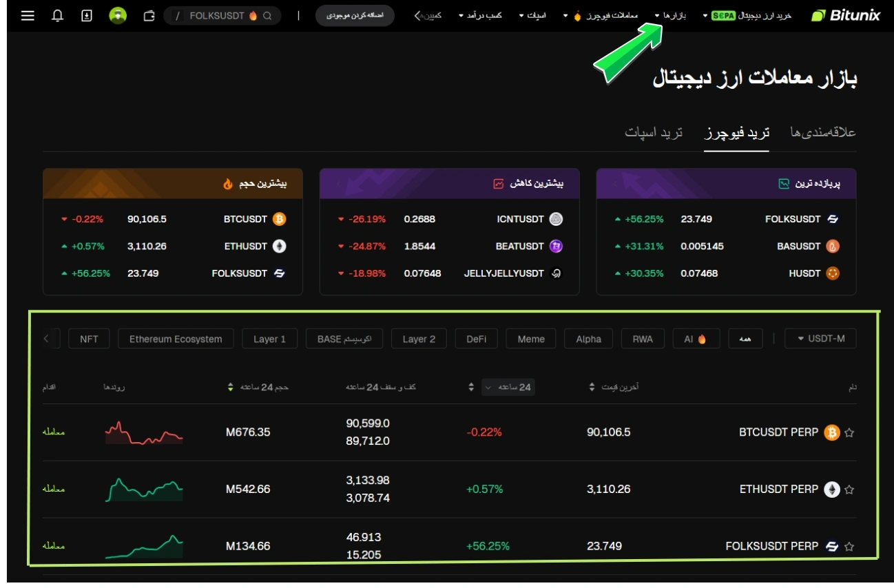This screenshot has width=894, height=588.
Task: Click BASUSDT price 0.005145 in gainers card
Action: pos(702,246)
